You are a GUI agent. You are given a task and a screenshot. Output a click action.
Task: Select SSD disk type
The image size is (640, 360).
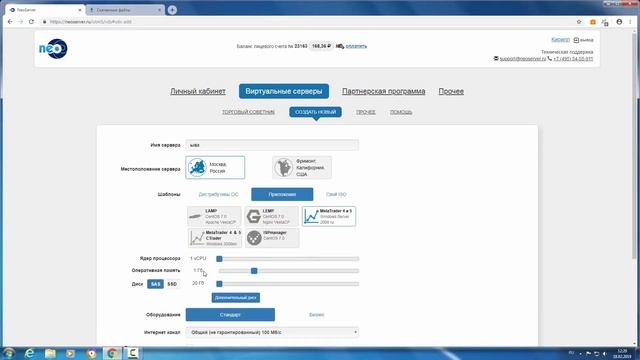pyautogui.click(x=172, y=284)
